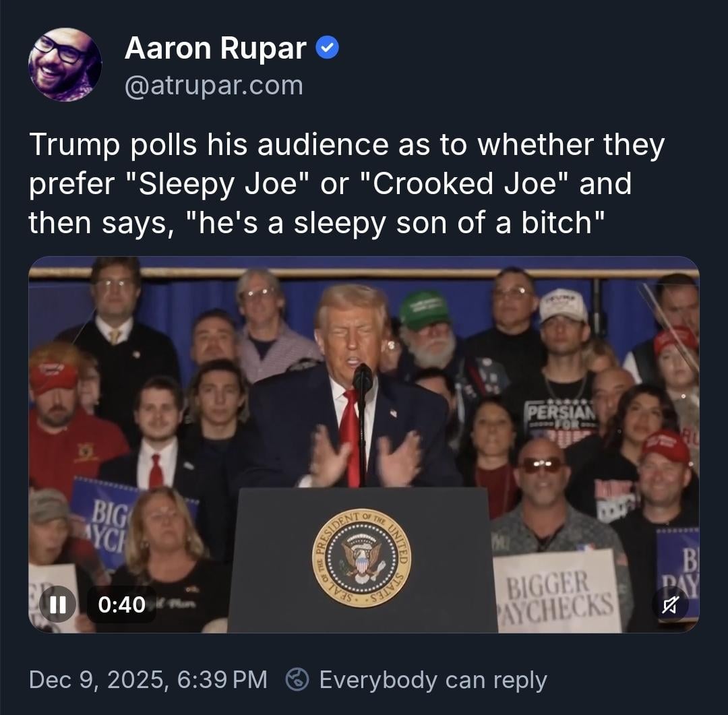
Task: Click the presidential seal on the podium
Action: pos(362,557)
